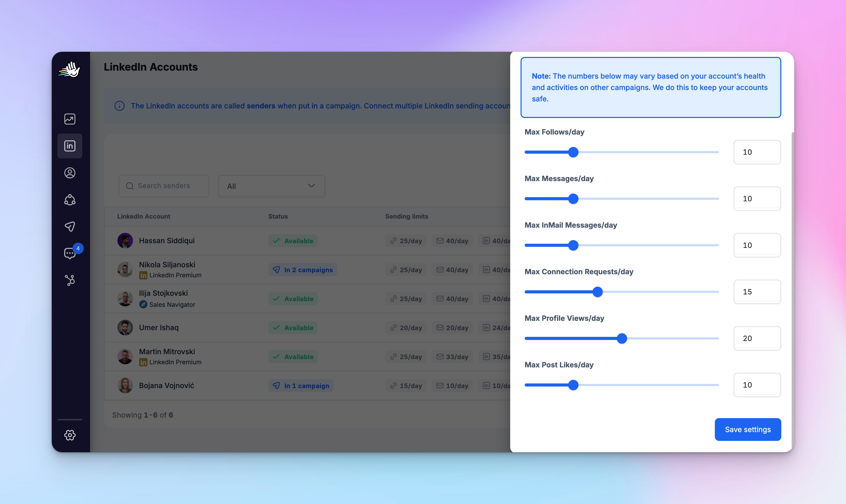Click the Max Messages/day slider handle
This screenshot has height=504, width=846.
point(573,199)
